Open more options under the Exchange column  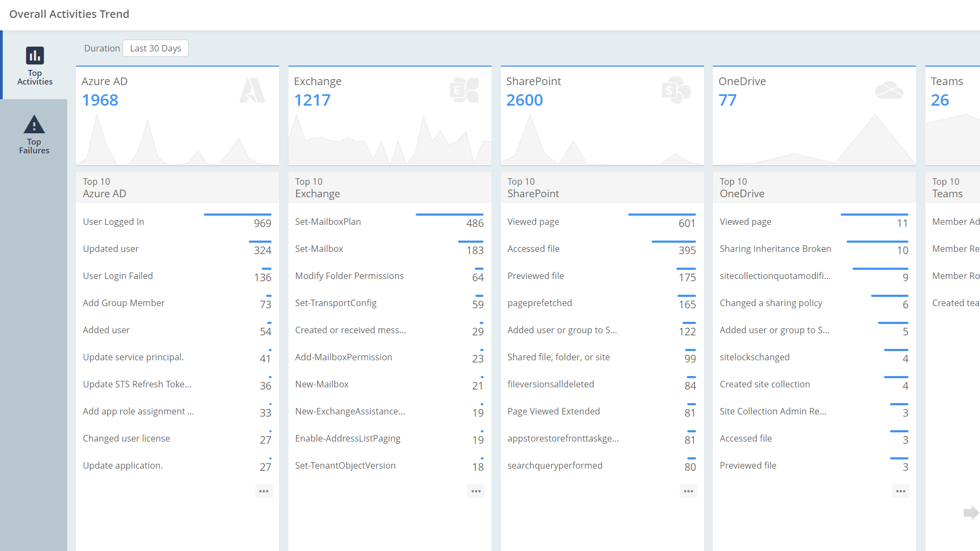click(476, 491)
